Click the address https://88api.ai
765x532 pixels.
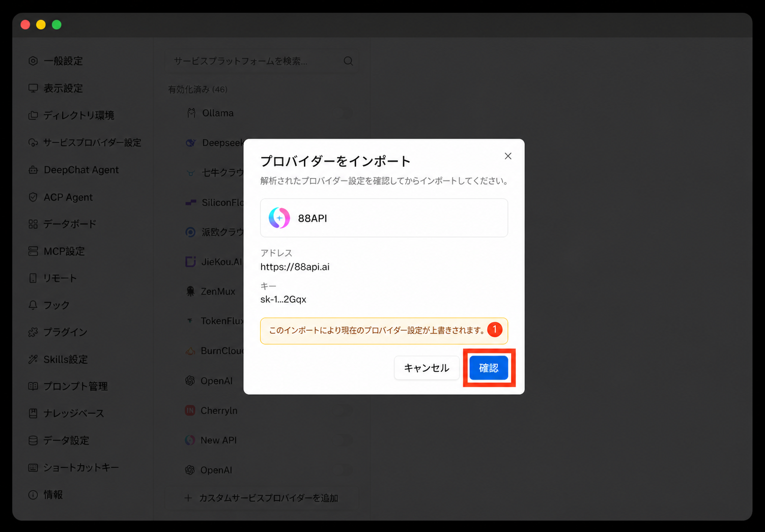pyautogui.click(x=295, y=267)
